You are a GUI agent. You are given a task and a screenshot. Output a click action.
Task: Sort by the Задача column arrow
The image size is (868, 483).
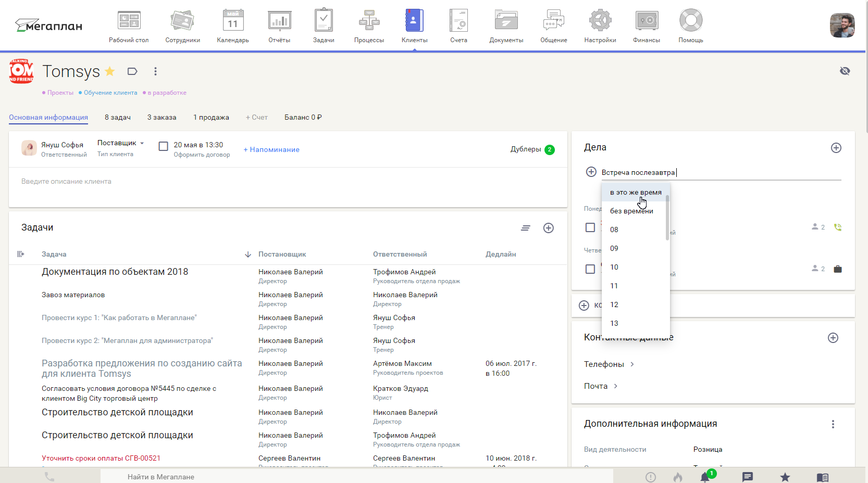coord(247,255)
